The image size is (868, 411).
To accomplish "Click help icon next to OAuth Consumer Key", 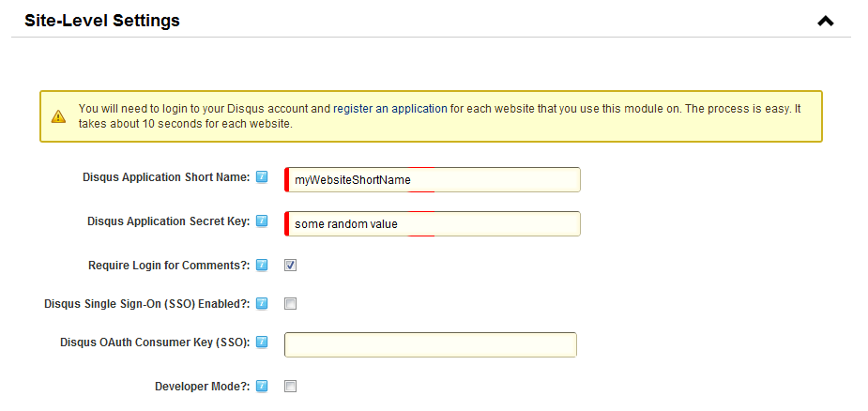I will point(262,342).
